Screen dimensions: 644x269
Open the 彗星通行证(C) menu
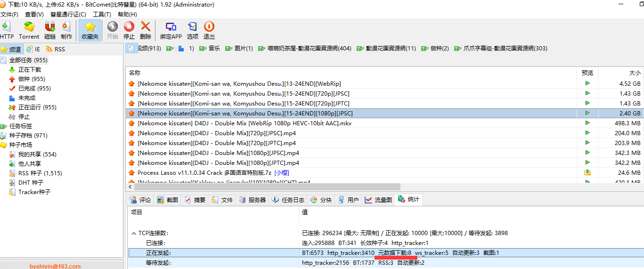[x=68, y=15]
